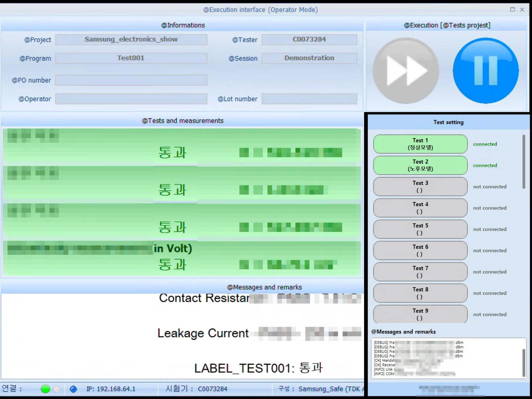Click the Program field showing Test001
This screenshot has height=399, width=532.
[x=131, y=58]
